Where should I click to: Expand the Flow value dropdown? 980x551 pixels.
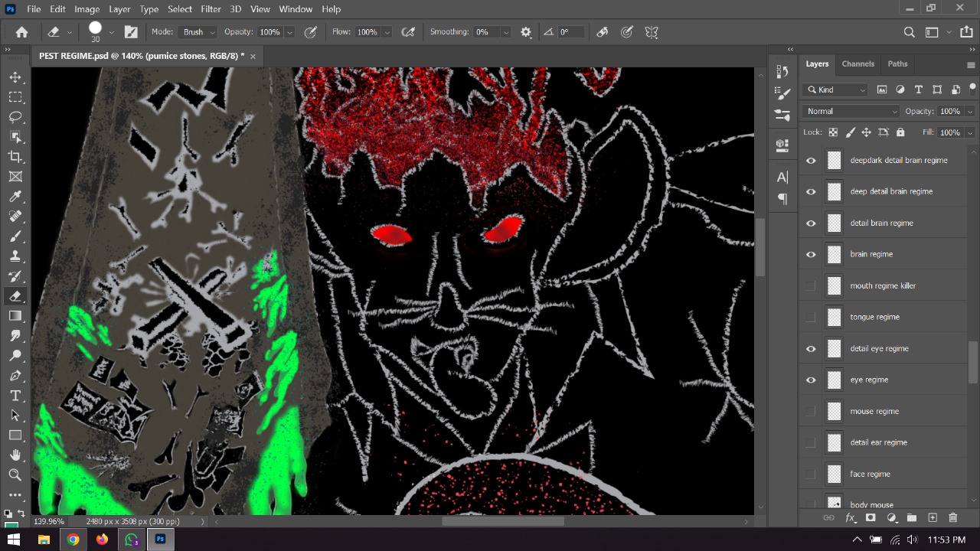pyautogui.click(x=387, y=32)
